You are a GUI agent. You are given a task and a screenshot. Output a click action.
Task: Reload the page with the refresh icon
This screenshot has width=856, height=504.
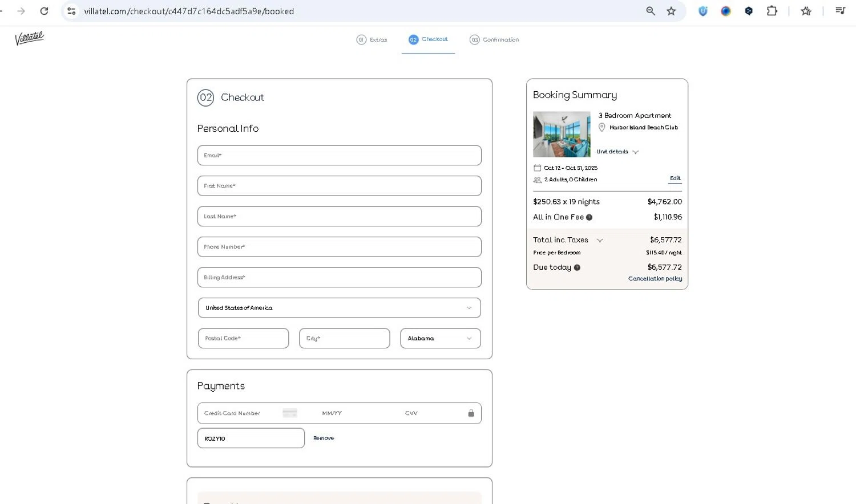click(44, 11)
